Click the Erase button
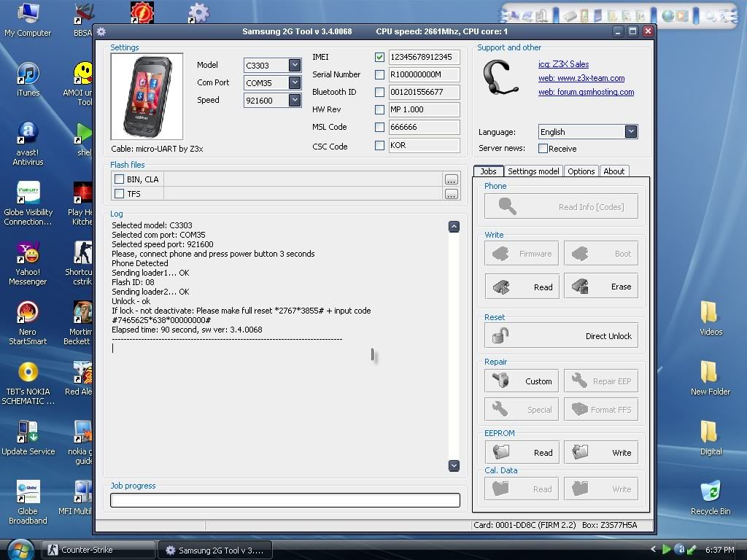The image size is (747, 560). tap(601, 287)
